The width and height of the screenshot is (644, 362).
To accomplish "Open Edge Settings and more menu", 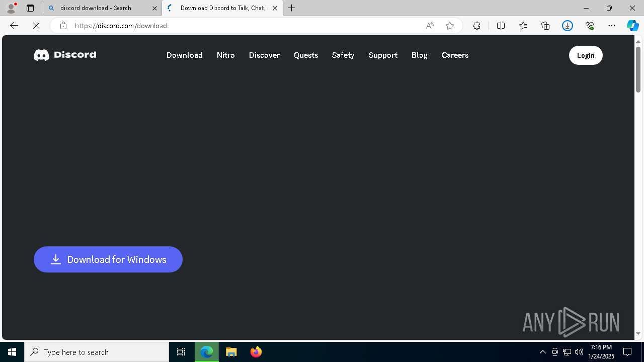I will point(612,26).
